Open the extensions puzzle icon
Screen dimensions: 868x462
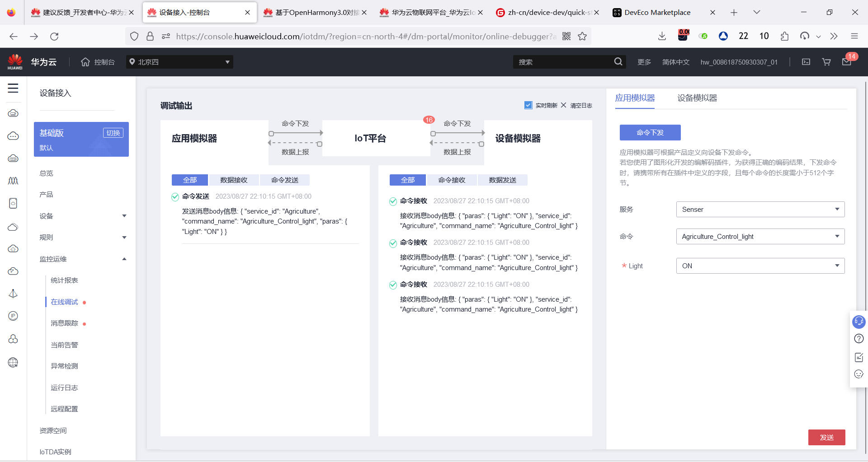click(784, 37)
